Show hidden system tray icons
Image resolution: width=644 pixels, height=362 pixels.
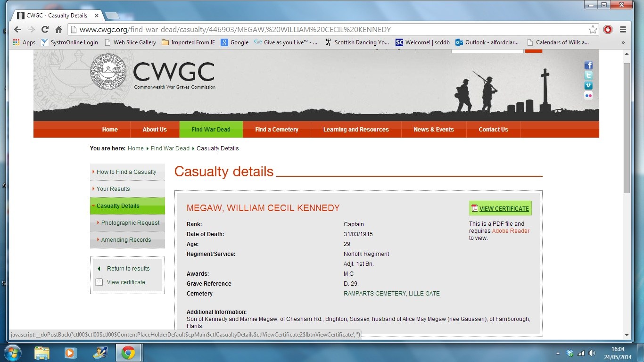(558, 353)
